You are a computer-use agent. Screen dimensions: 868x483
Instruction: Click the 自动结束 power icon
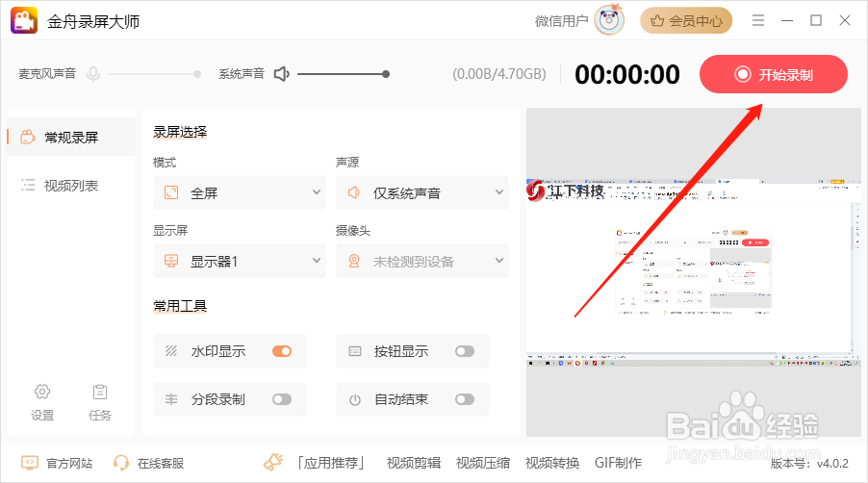tap(355, 399)
